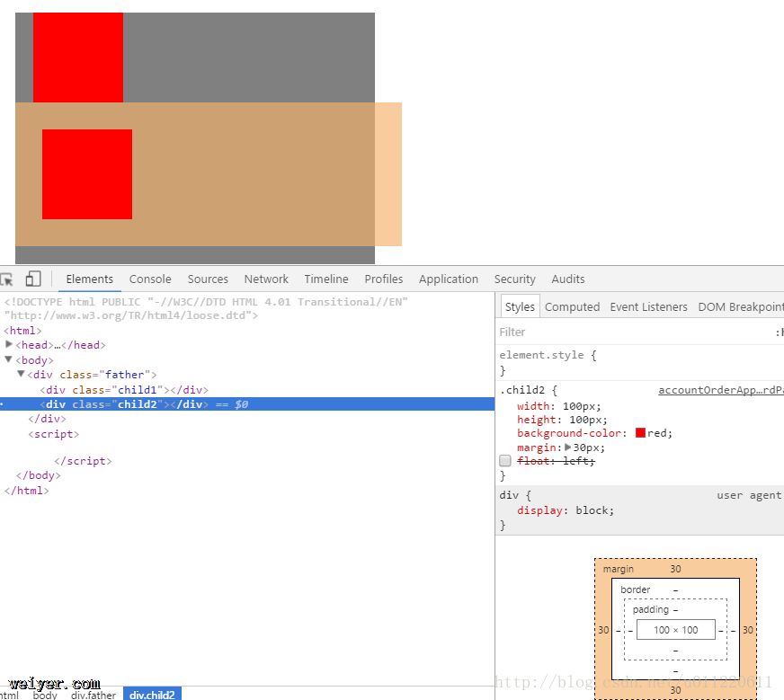
Task: Expand the margin shorthand triangle
Action: 567,447
